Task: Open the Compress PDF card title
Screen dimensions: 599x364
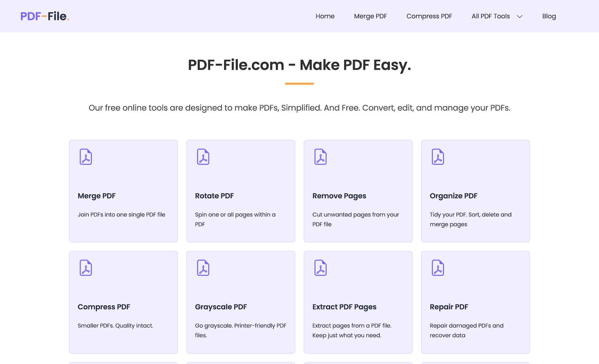Action: [x=104, y=307]
